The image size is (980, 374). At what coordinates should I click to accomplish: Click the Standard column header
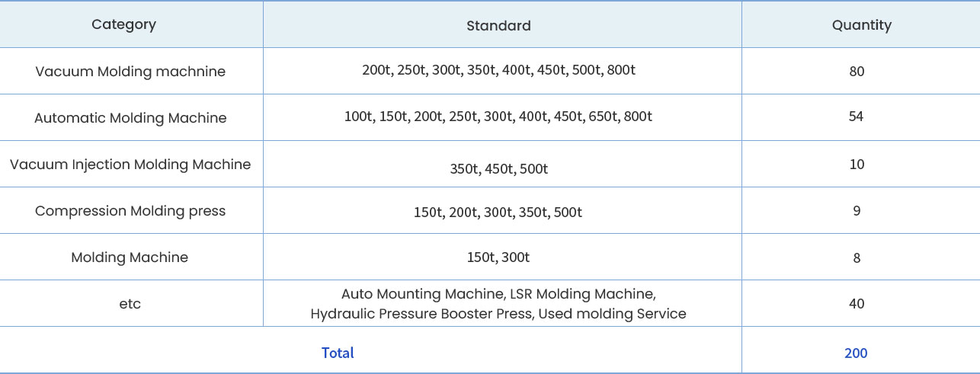[498, 25]
